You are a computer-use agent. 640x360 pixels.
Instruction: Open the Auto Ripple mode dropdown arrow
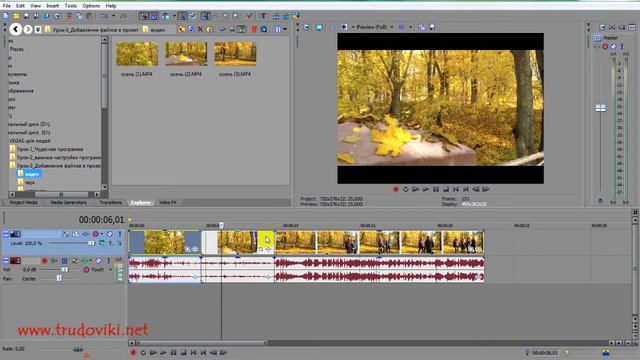[174, 16]
